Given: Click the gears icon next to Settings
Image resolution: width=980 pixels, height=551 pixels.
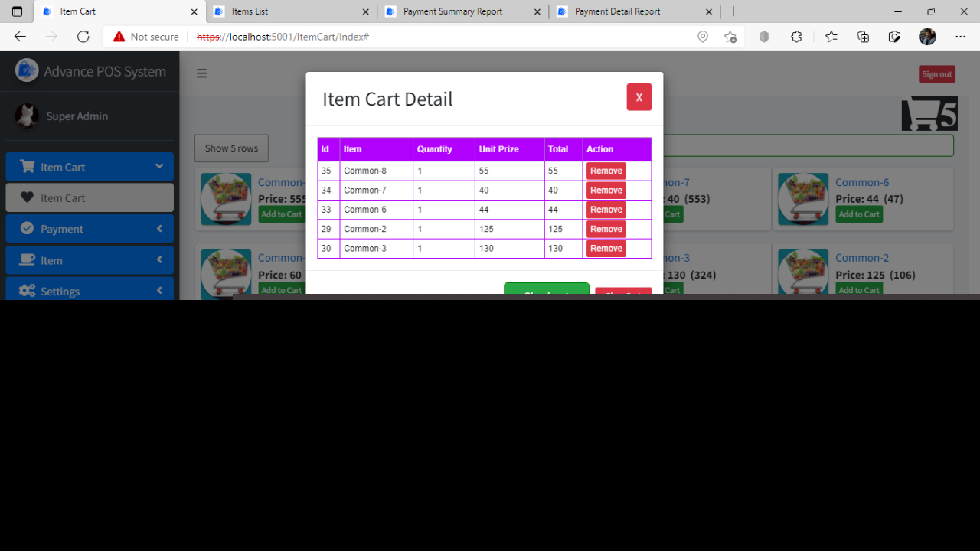Looking at the screenshot, I should [27, 291].
